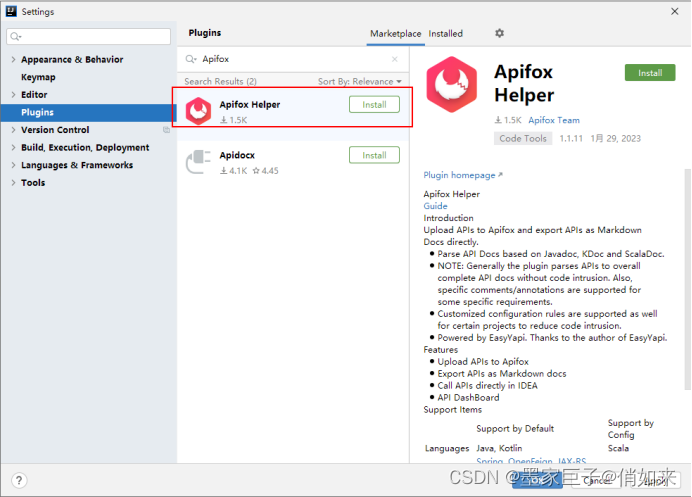Select Build, Execution, Deployment settings

pyautogui.click(x=85, y=147)
